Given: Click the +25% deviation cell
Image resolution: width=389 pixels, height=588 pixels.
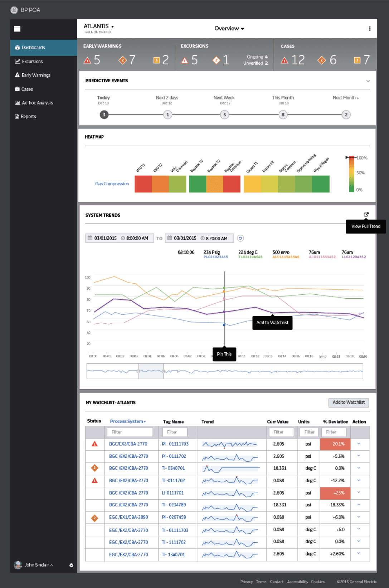Looking at the screenshot, I should (335, 493).
